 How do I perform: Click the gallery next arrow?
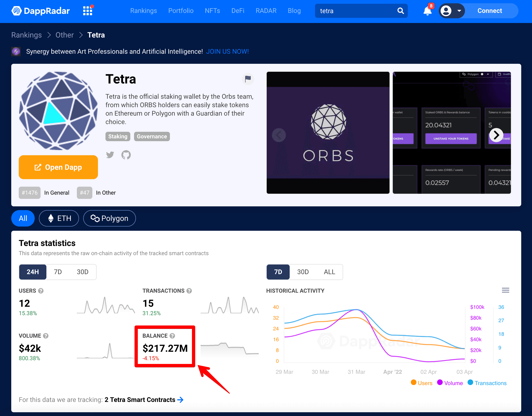tap(496, 135)
